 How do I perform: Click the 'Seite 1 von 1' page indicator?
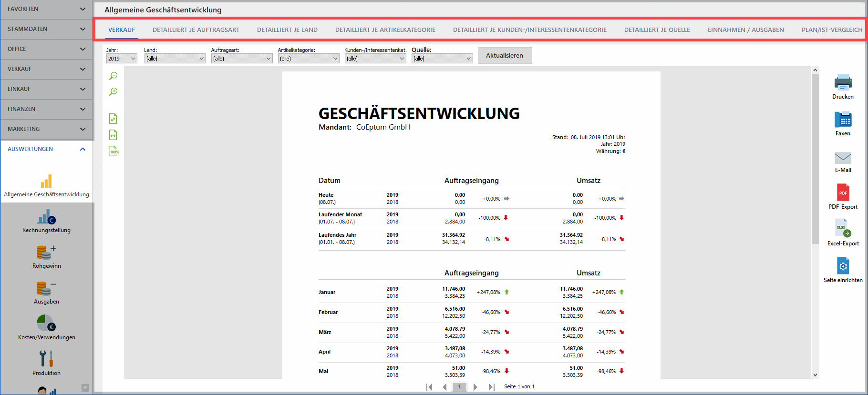point(519,386)
